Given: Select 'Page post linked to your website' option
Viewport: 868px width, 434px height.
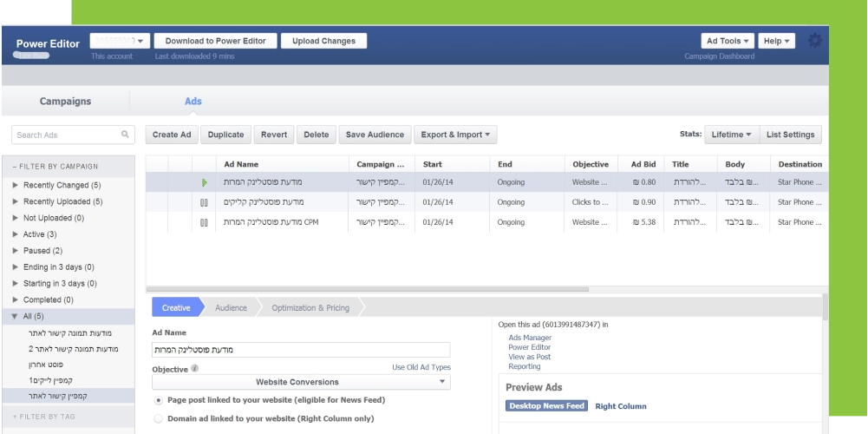Looking at the screenshot, I should click(x=158, y=400).
